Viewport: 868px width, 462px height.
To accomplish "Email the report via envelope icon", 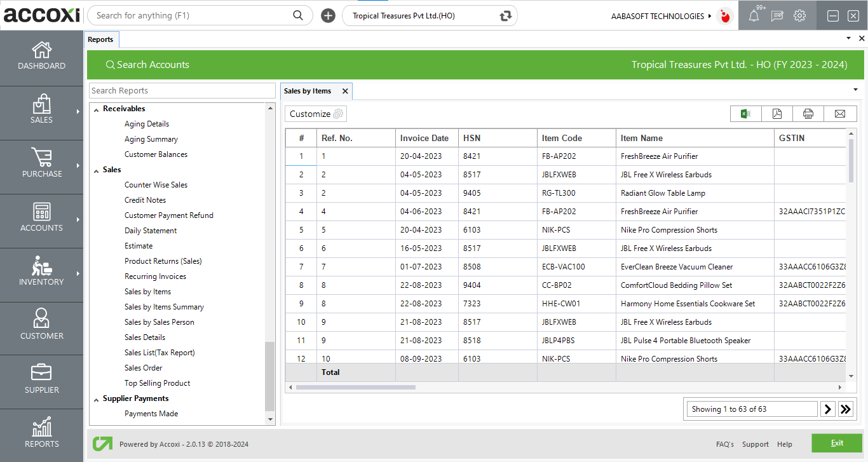I will click(x=839, y=114).
